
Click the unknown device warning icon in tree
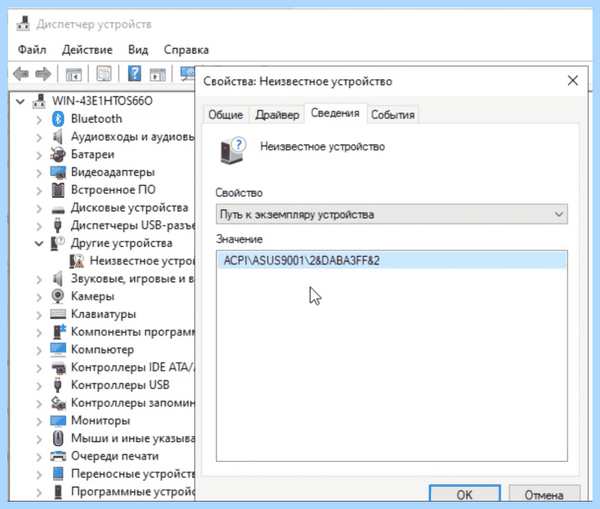click(77, 261)
